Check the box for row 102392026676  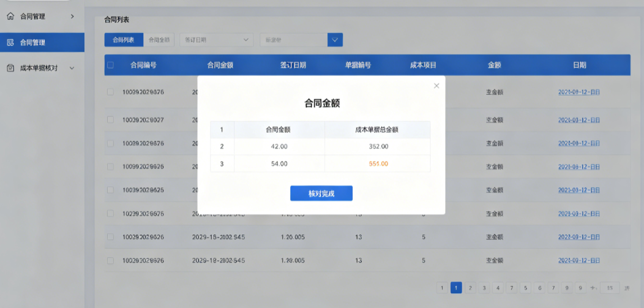[x=110, y=214]
